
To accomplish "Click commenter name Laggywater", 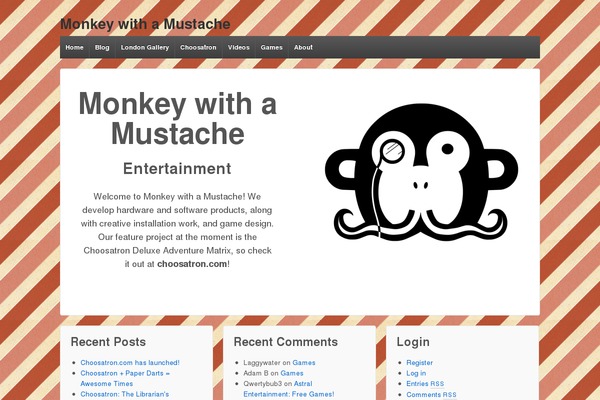I will pos(262,362).
